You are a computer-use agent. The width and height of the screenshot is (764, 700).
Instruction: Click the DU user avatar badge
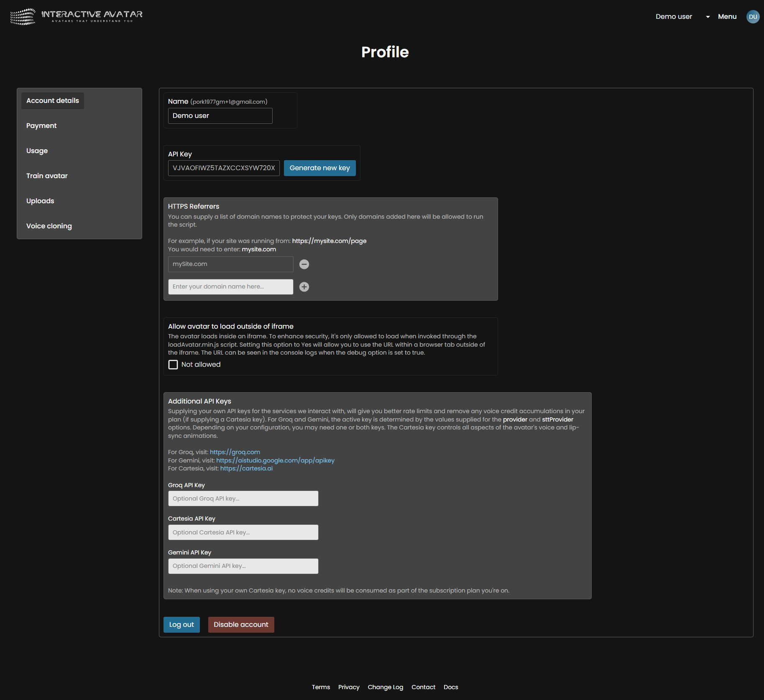coord(753,17)
